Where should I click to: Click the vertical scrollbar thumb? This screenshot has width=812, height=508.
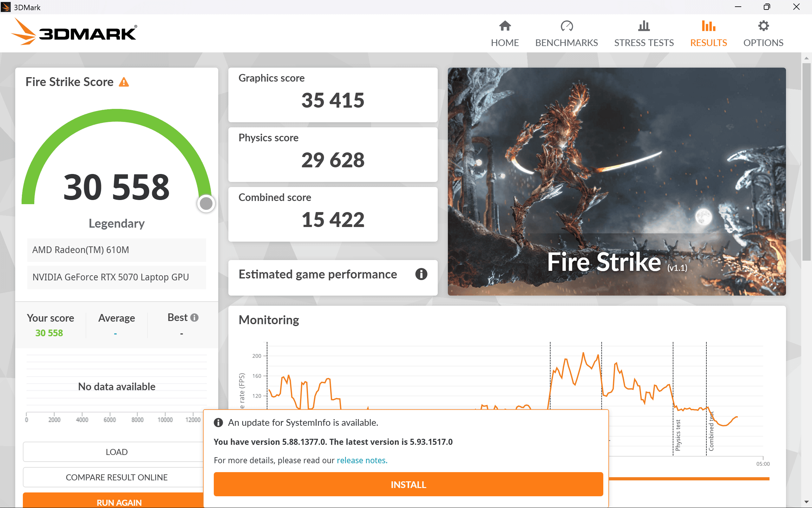point(806,161)
